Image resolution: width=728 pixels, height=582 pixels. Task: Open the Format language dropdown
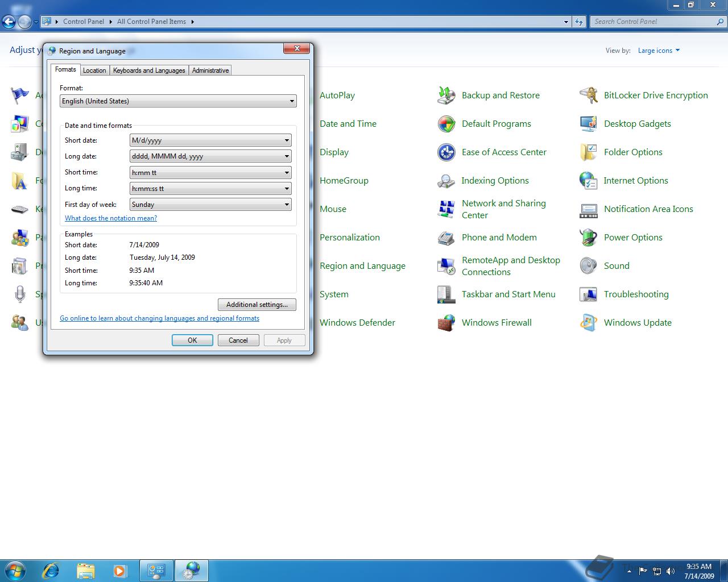(178, 101)
